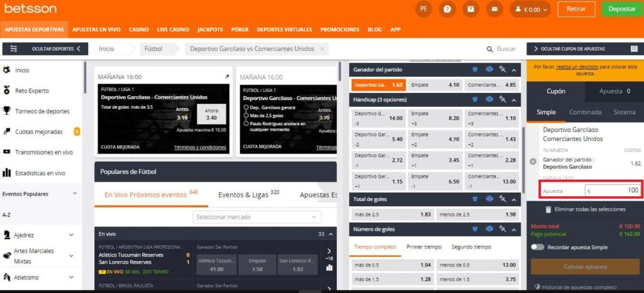
Task: Click the PE country selector icon
Action: pyautogui.click(x=423, y=9)
